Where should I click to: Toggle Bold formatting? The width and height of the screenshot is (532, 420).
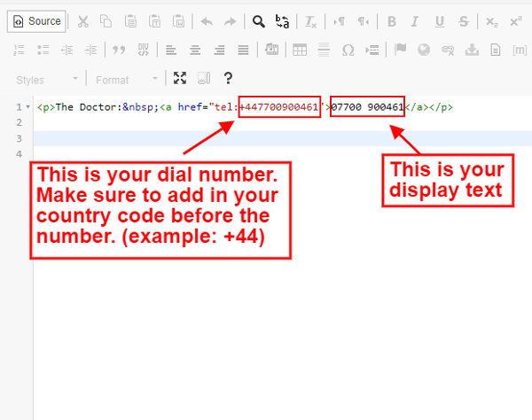[x=392, y=21]
